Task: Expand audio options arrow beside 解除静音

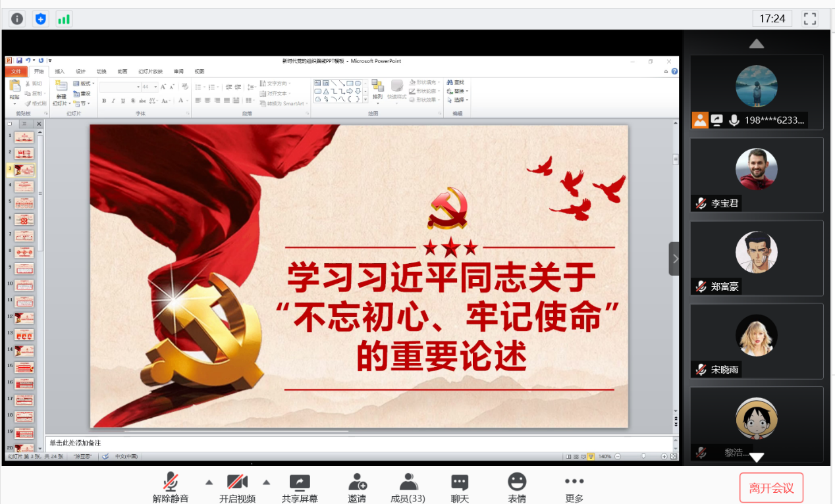Action: (x=209, y=482)
